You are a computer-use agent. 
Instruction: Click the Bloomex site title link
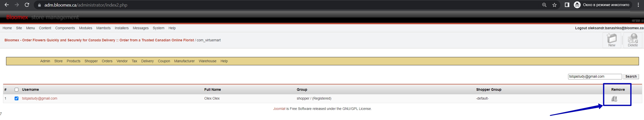coord(99,40)
